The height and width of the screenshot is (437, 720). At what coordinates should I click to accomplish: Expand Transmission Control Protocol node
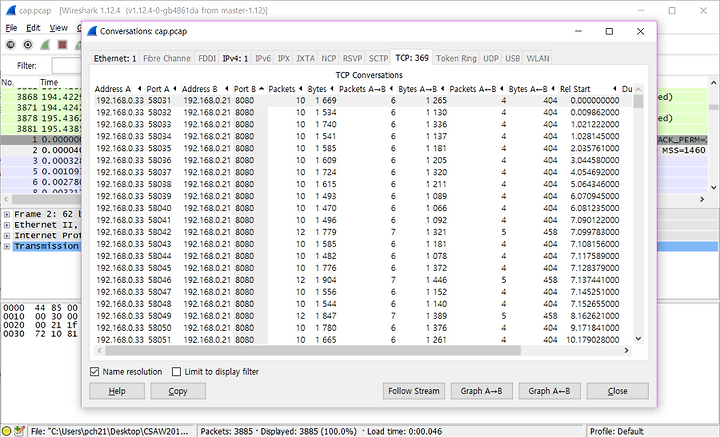pyautogui.click(x=7, y=246)
